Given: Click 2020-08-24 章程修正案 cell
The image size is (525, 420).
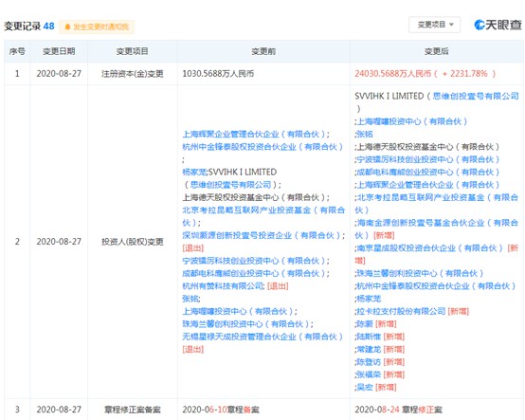Looking at the screenshot, I should coord(398,410).
